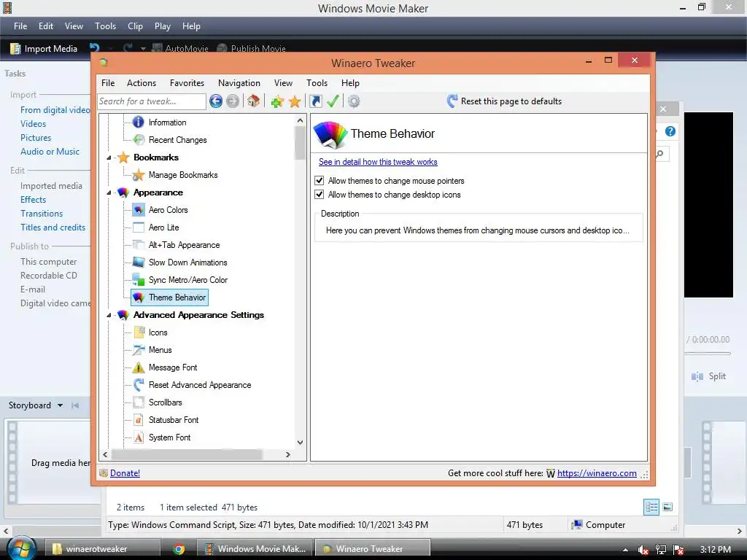Click the Message Font warning icon

(x=138, y=367)
